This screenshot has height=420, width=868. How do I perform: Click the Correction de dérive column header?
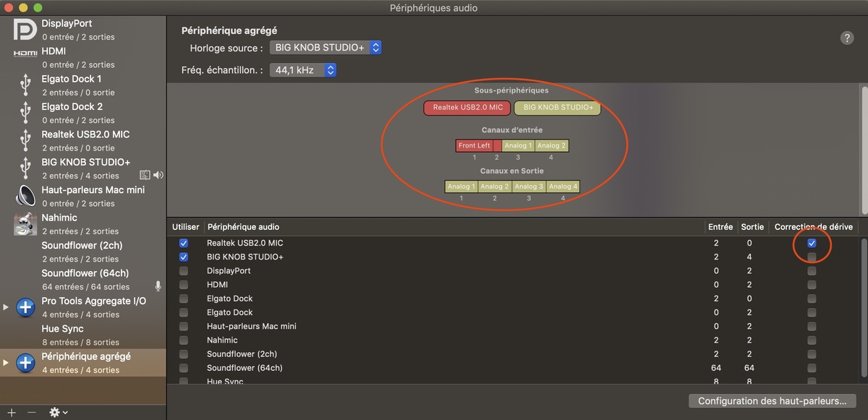pos(814,227)
